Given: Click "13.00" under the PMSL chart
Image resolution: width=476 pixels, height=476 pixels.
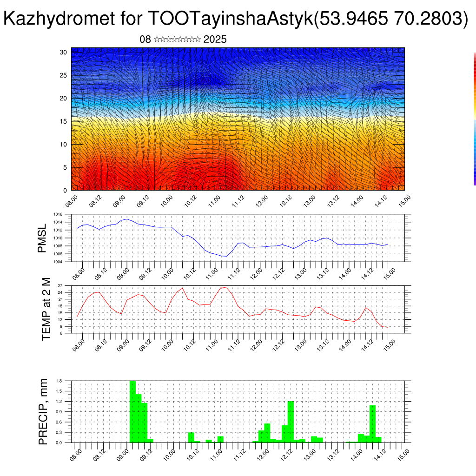Looking at the screenshot, I should click(x=301, y=274).
